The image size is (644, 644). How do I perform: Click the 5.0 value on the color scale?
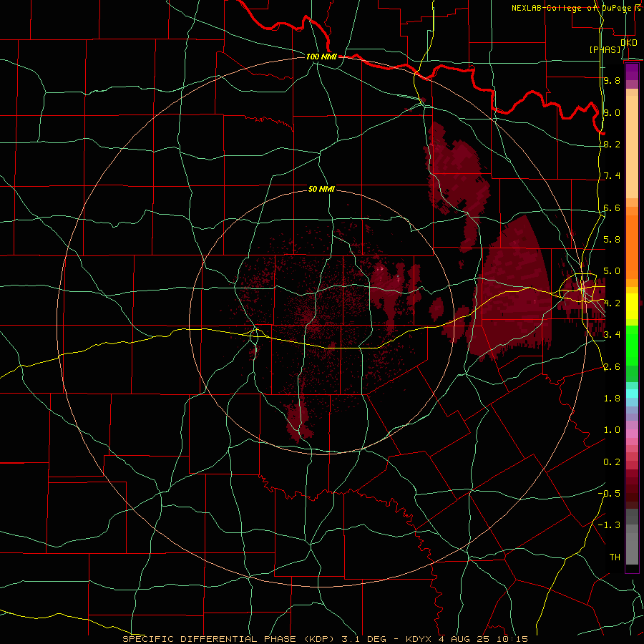612,271
